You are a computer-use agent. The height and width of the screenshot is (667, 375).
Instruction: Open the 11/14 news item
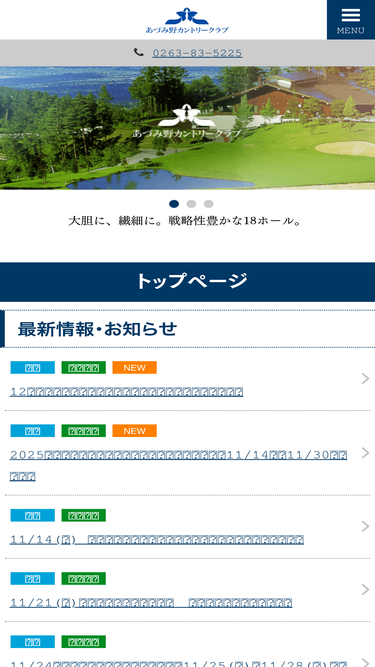coord(156,540)
